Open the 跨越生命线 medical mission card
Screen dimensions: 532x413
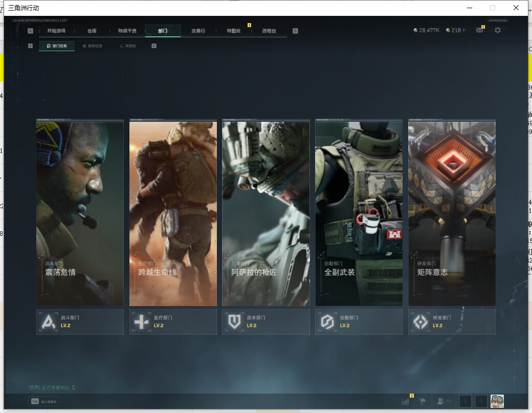tap(173, 213)
